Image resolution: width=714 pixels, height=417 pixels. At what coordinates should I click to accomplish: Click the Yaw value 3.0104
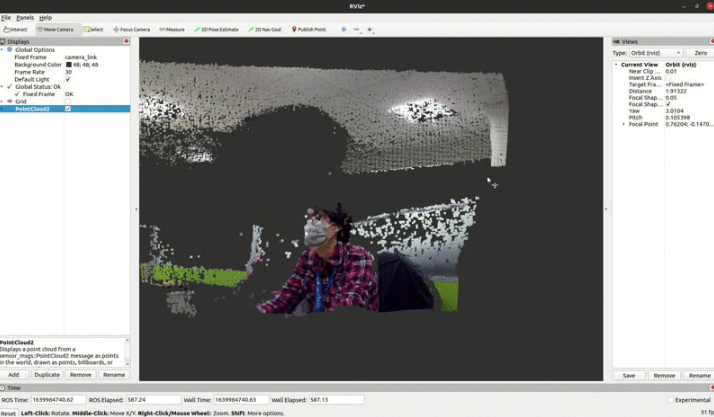coord(674,111)
